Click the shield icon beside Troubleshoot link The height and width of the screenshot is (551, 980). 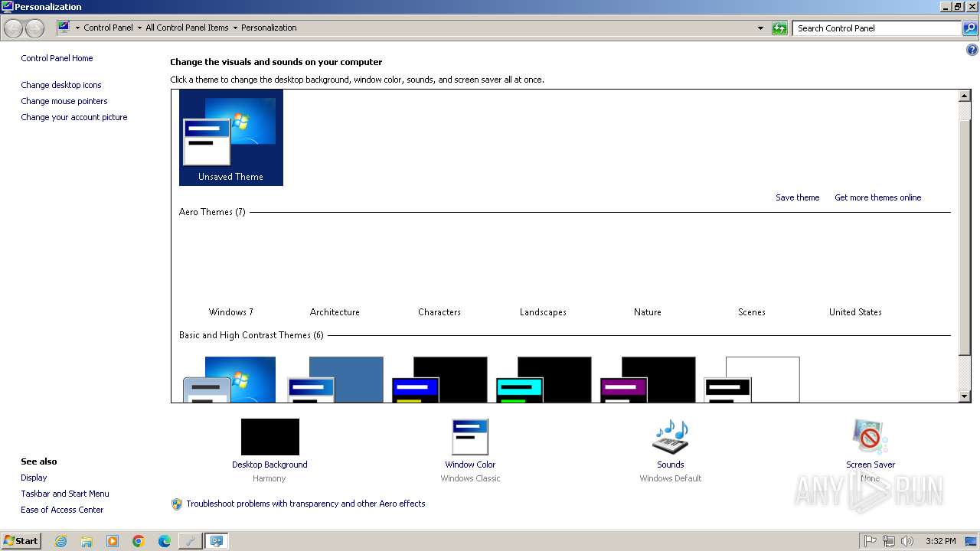coord(177,504)
